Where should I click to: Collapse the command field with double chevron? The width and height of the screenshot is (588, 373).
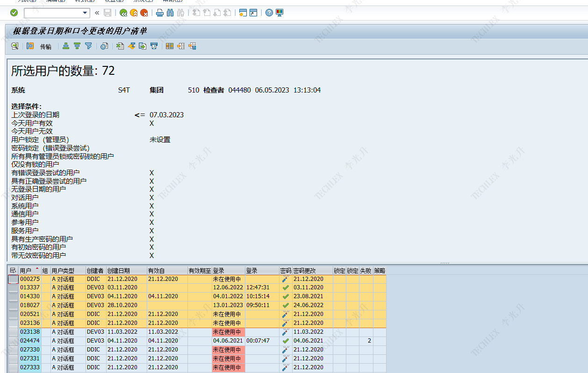click(97, 13)
